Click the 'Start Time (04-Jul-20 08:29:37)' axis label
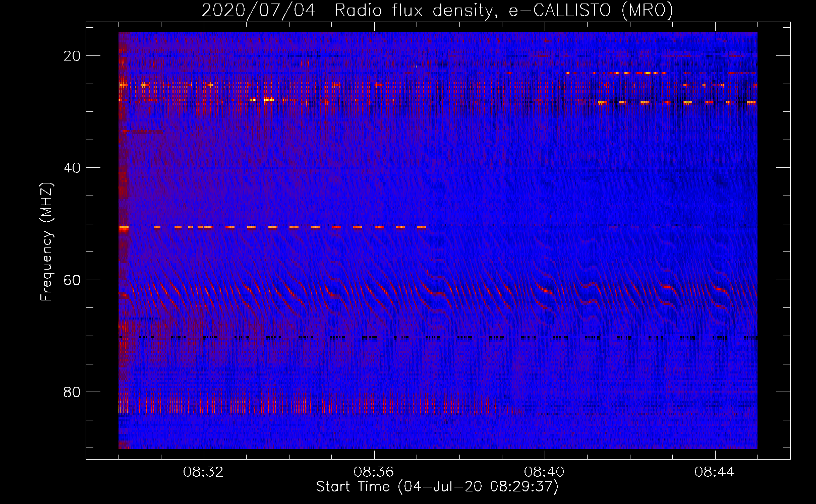The width and height of the screenshot is (816, 504). tap(437, 487)
